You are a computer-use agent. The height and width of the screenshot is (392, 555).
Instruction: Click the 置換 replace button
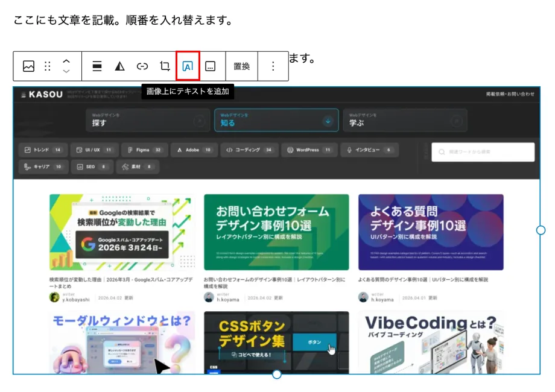(241, 66)
